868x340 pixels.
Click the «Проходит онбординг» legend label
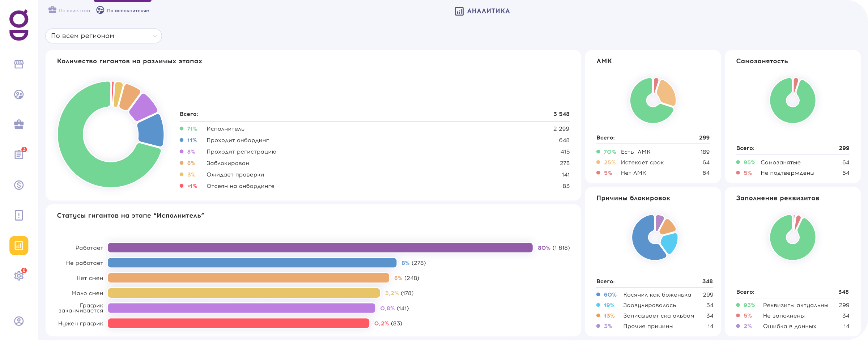238,140
